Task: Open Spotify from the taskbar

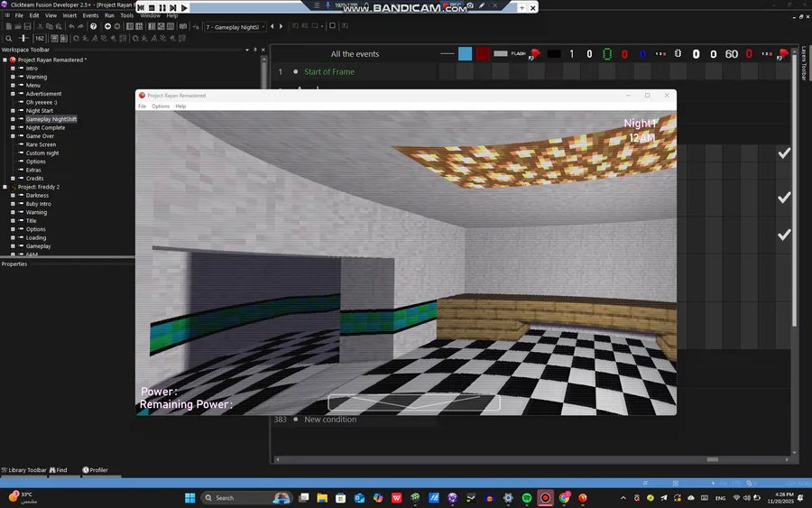Action: pos(527,498)
